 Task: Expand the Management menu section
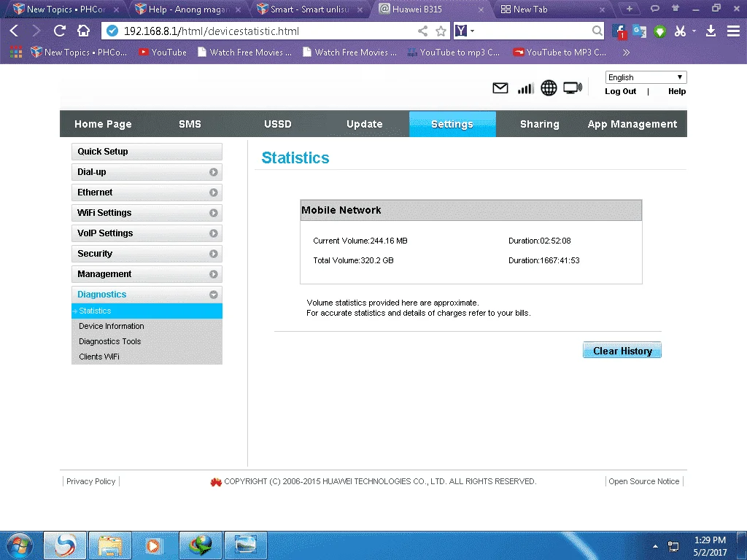(147, 274)
